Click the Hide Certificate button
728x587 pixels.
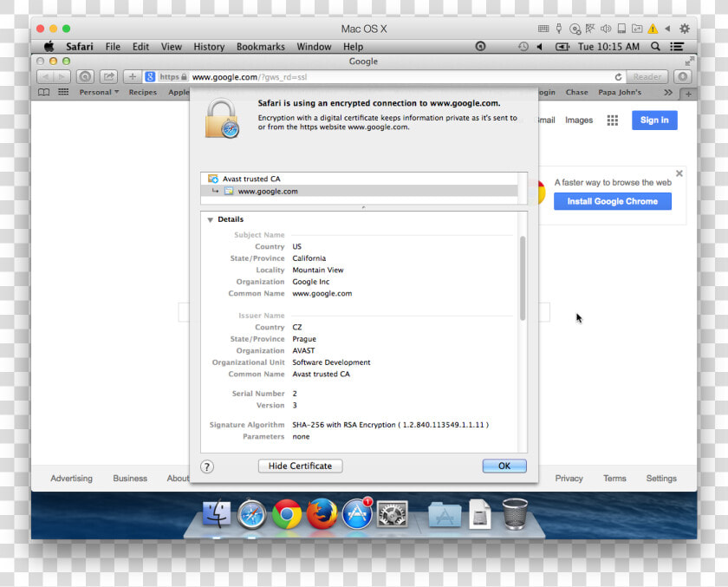(x=301, y=466)
